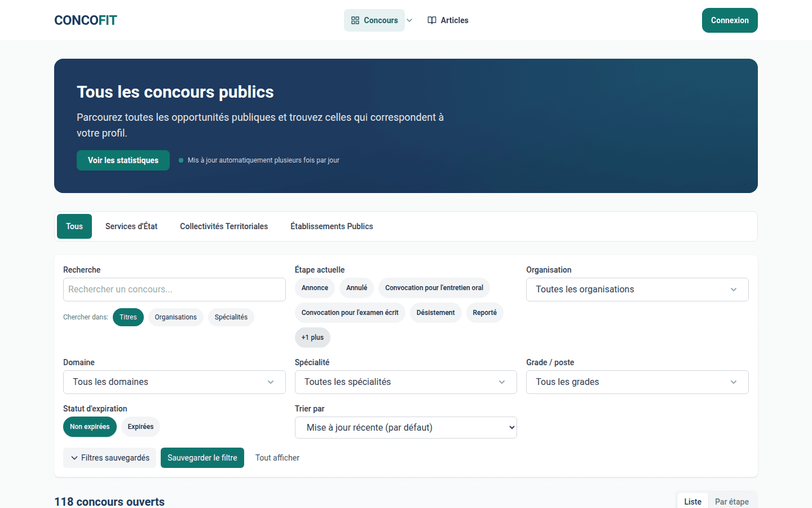Filter by Reporté stage
Image resolution: width=812 pixels, height=508 pixels.
pos(485,313)
